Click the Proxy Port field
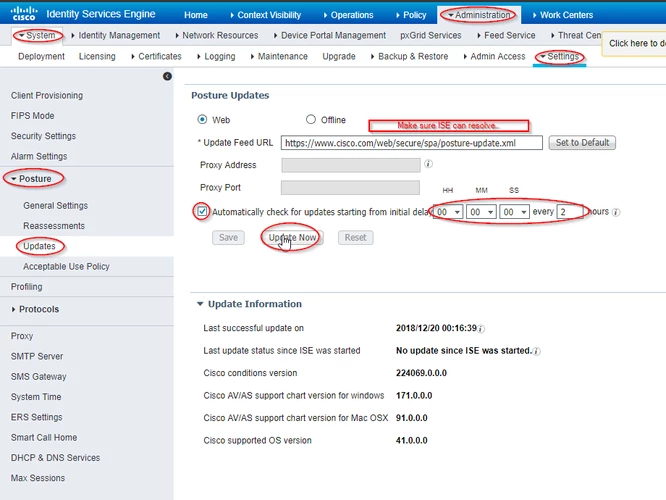 pos(350,187)
